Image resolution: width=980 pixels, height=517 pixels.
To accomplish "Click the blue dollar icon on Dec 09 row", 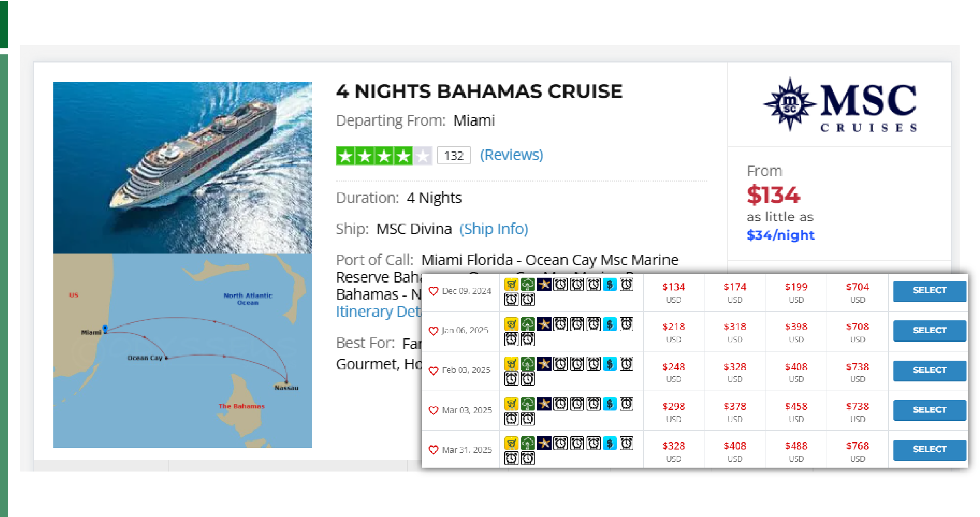I will pyautogui.click(x=610, y=285).
